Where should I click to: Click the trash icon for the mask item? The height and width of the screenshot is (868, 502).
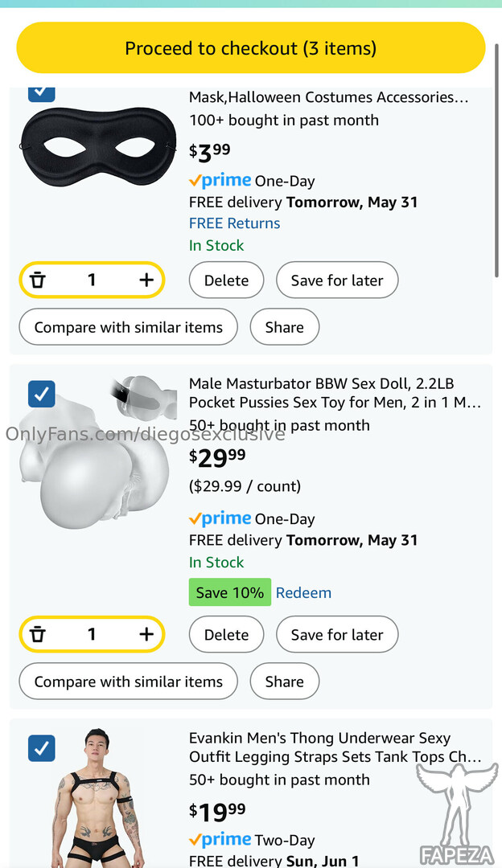click(38, 280)
